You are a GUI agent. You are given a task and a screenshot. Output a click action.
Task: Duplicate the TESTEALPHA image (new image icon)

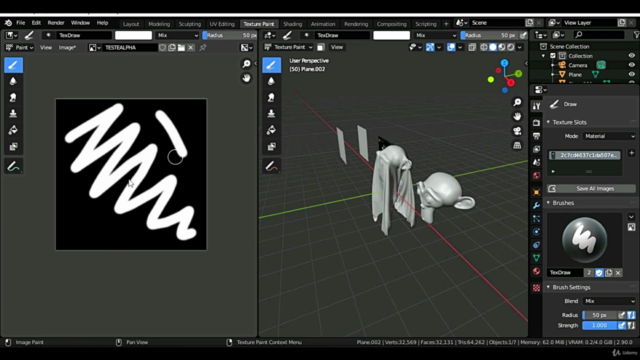click(x=172, y=48)
